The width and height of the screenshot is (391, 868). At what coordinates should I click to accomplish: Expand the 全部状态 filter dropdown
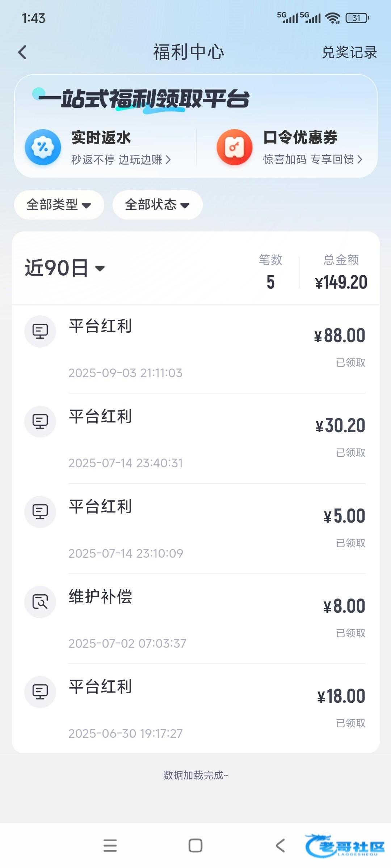coord(157,205)
